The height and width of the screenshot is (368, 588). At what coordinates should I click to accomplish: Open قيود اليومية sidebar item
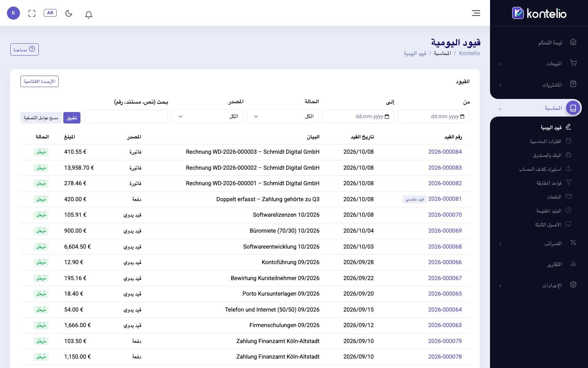(551, 127)
